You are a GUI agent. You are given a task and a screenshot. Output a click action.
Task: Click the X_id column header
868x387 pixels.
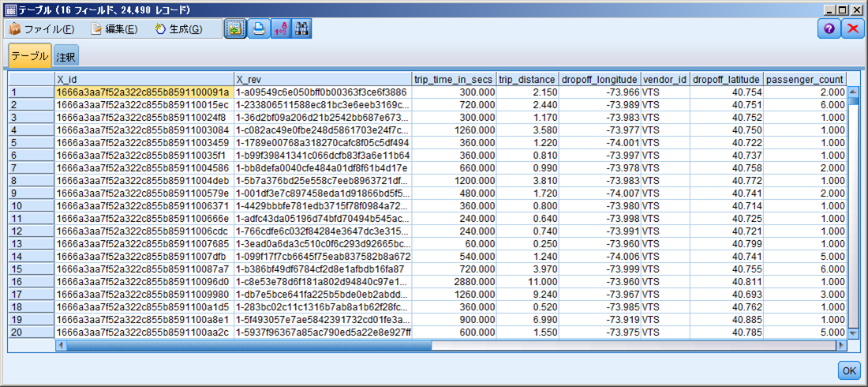(144, 79)
